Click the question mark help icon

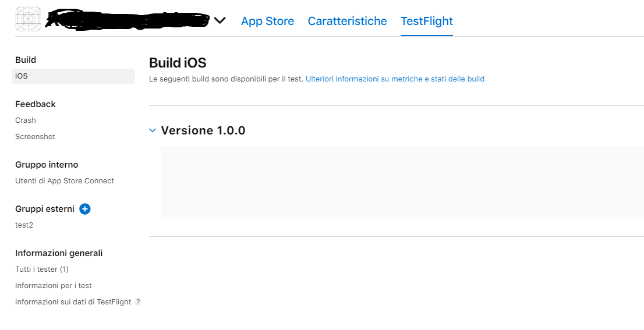pos(138,302)
